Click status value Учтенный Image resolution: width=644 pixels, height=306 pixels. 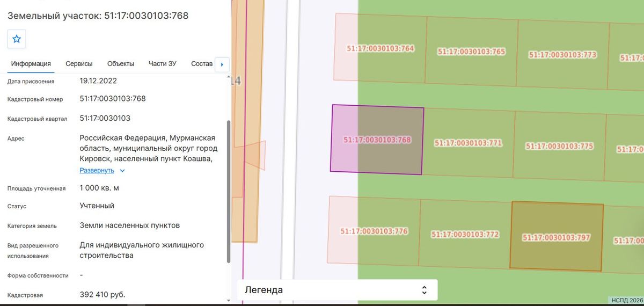[x=97, y=206]
